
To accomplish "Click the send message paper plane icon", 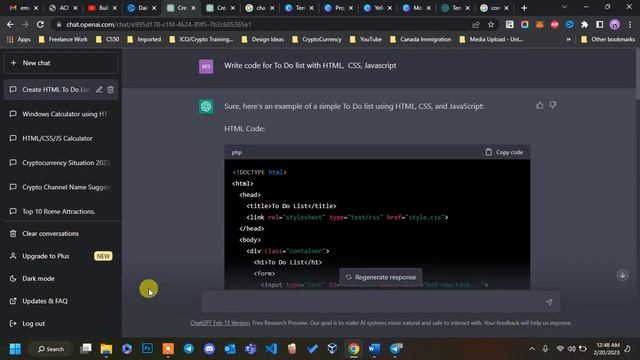I will pyautogui.click(x=549, y=302).
